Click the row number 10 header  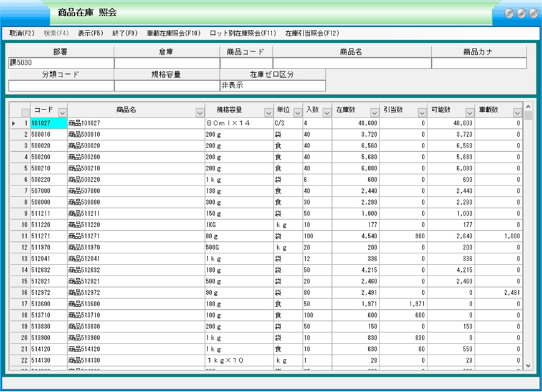[21, 225]
